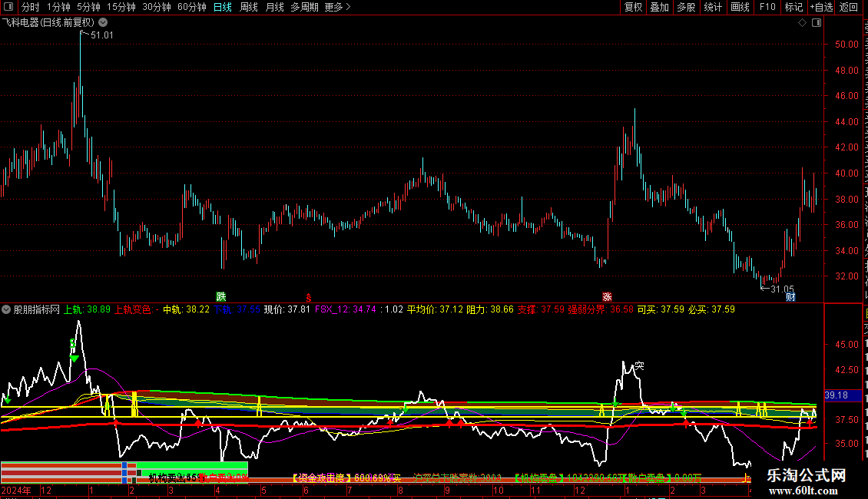
Task: Click the 阻力: 38.66 value
Action: click(490, 309)
